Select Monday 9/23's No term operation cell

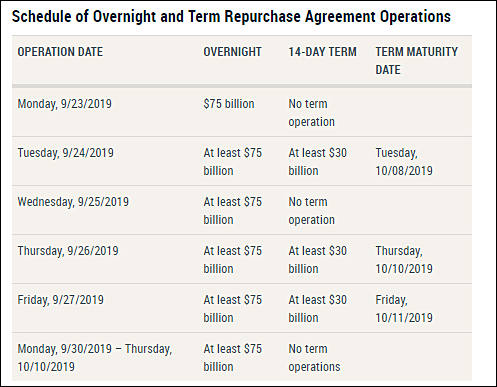(311, 113)
